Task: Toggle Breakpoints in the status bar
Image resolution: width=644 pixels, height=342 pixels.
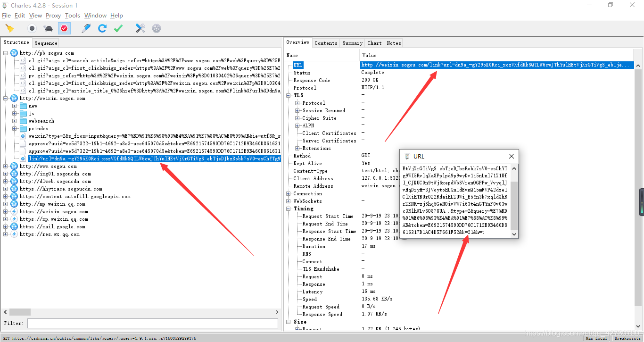Action: tap(627, 338)
